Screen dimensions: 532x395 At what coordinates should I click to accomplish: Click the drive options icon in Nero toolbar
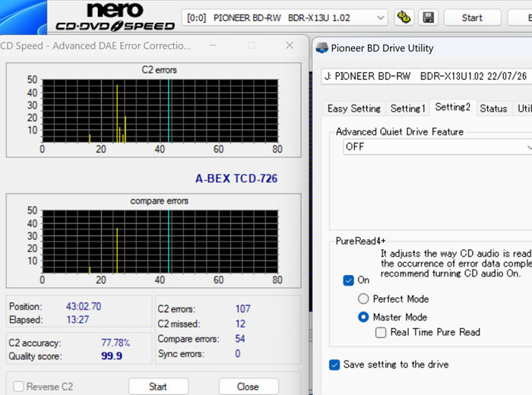click(404, 17)
